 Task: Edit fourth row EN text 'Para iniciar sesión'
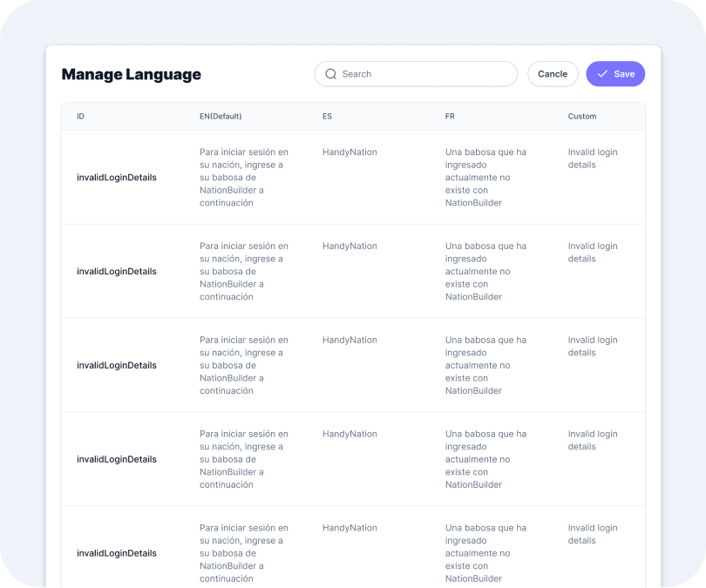(243, 460)
